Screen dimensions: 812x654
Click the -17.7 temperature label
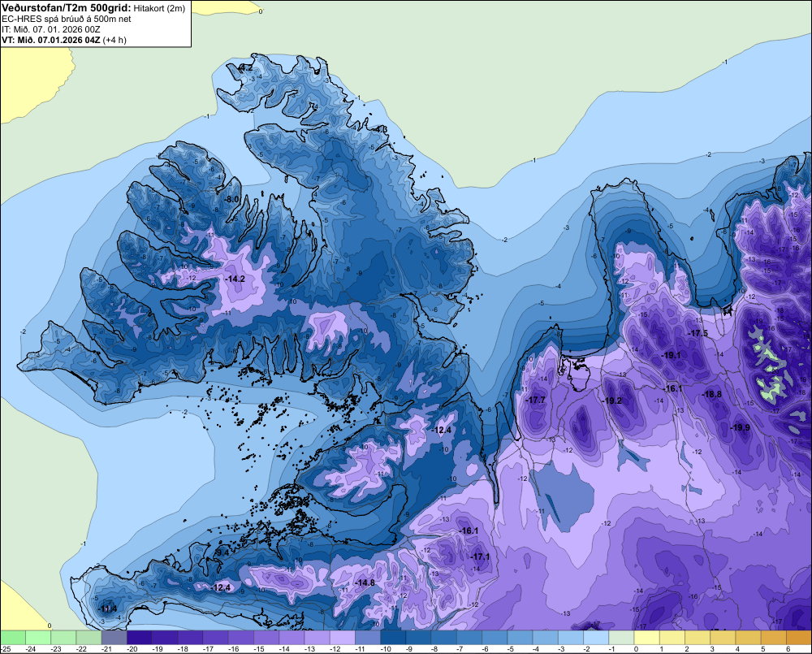click(535, 400)
